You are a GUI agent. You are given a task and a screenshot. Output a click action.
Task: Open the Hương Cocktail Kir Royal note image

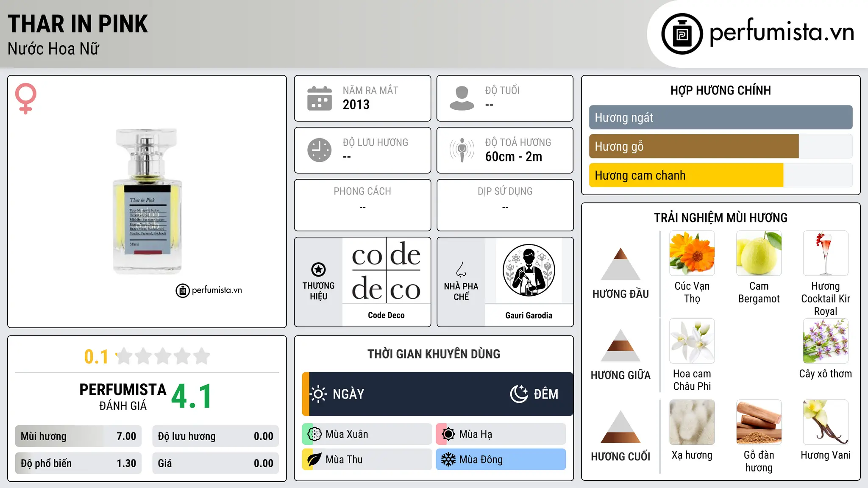(x=826, y=253)
